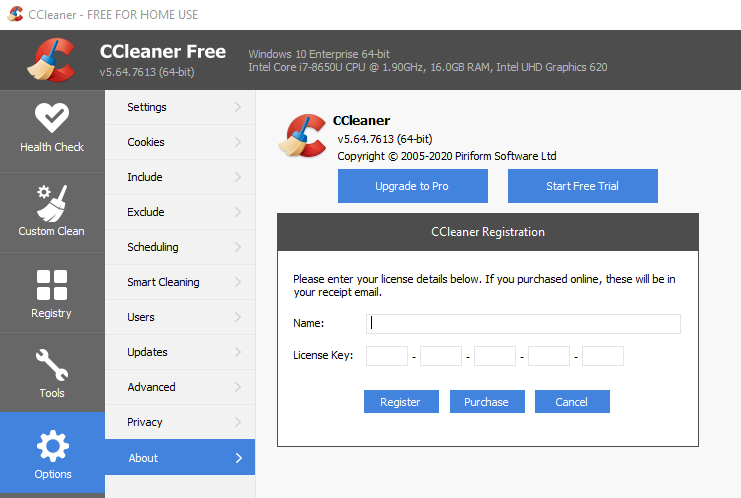The image size is (741, 498).
Task: Click the CCleaner logo in the header
Action: click(51, 61)
